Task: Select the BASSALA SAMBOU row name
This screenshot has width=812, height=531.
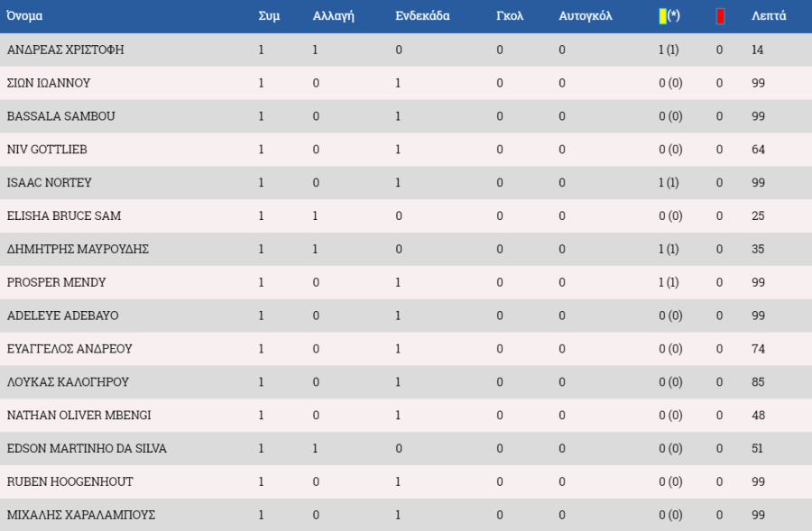Action: 61,116
